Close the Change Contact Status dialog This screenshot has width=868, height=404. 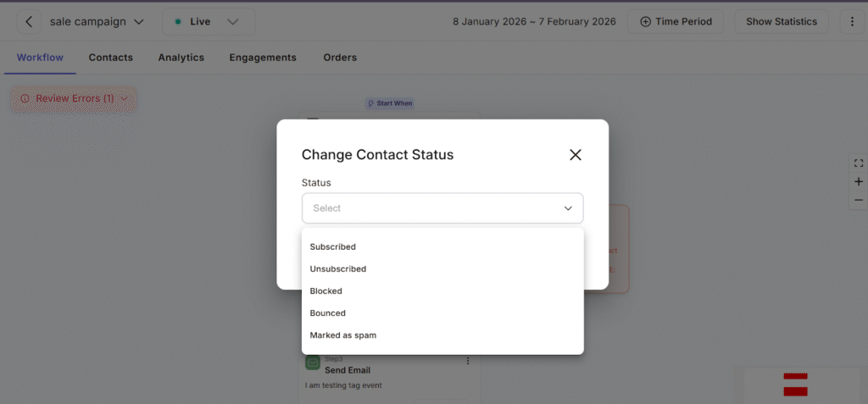pyautogui.click(x=576, y=154)
